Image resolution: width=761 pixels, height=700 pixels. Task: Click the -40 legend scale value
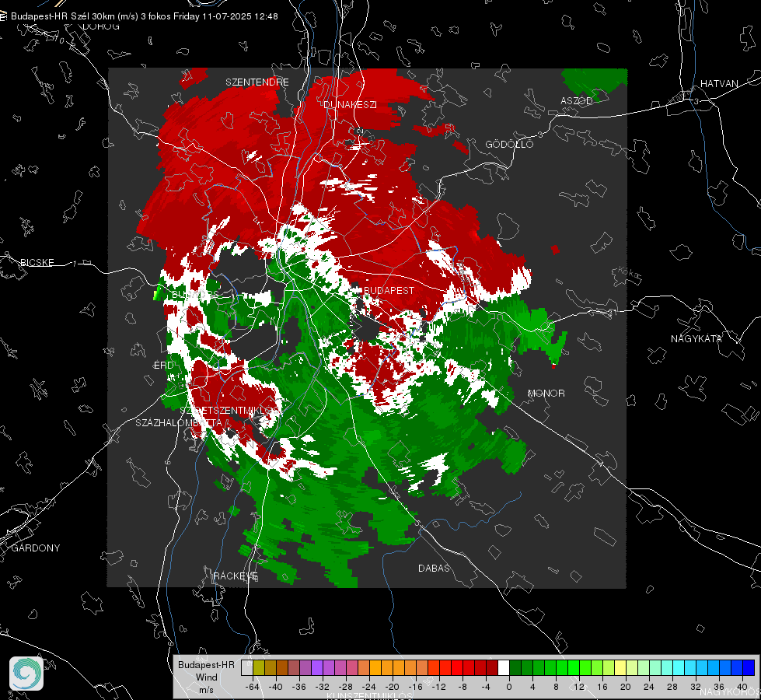(276, 687)
